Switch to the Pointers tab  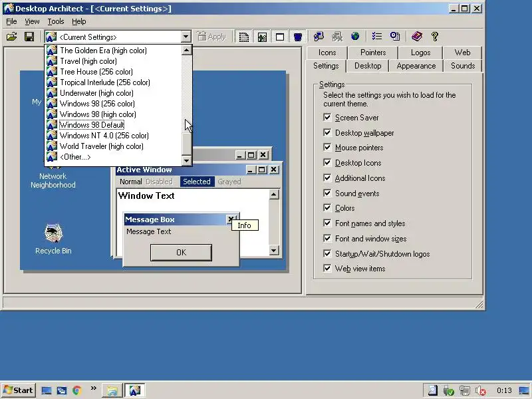tap(373, 53)
